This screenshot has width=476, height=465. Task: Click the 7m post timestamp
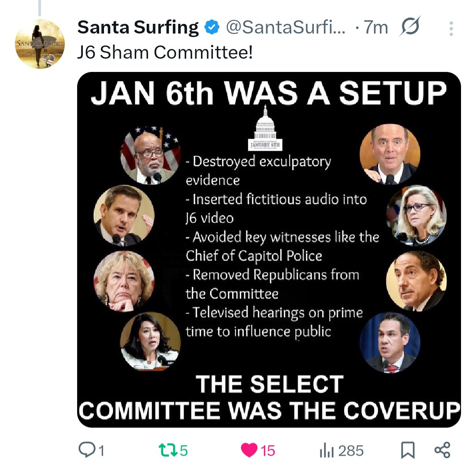[x=376, y=28]
